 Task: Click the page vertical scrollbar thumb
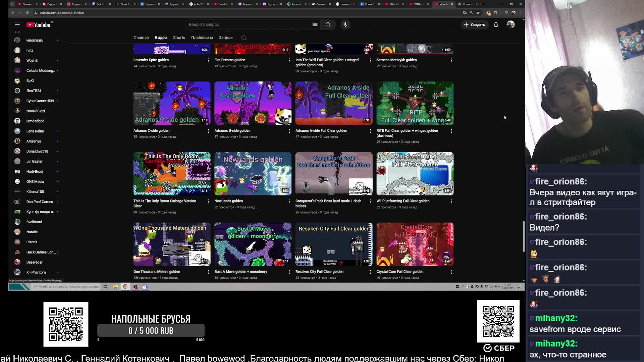click(523, 236)
